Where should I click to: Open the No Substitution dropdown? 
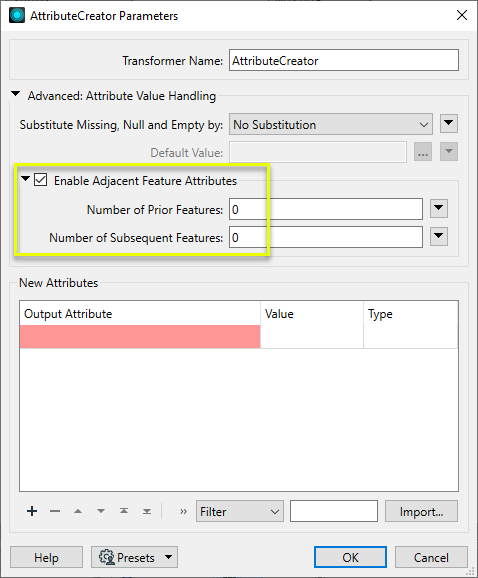point(331,124)
